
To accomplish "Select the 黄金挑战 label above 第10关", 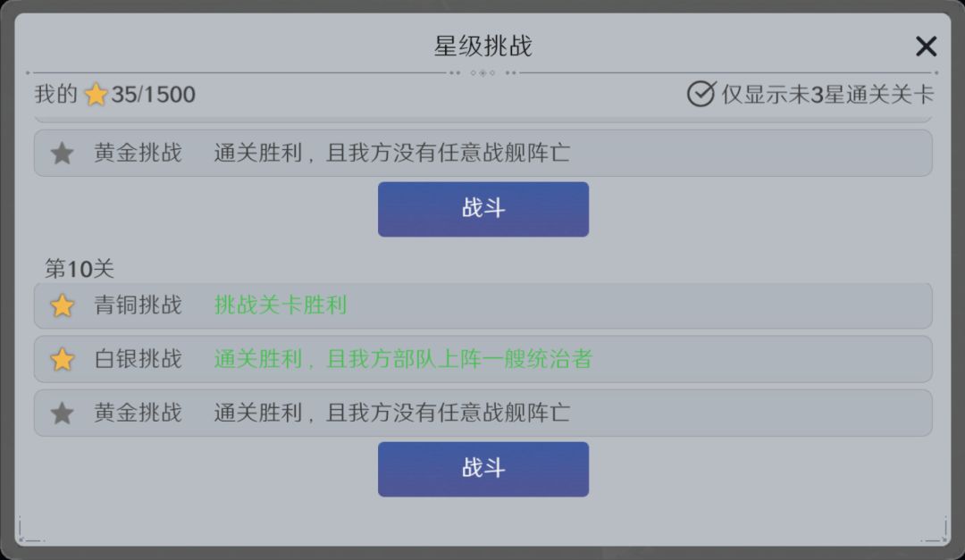I will (x=138, y=154).
